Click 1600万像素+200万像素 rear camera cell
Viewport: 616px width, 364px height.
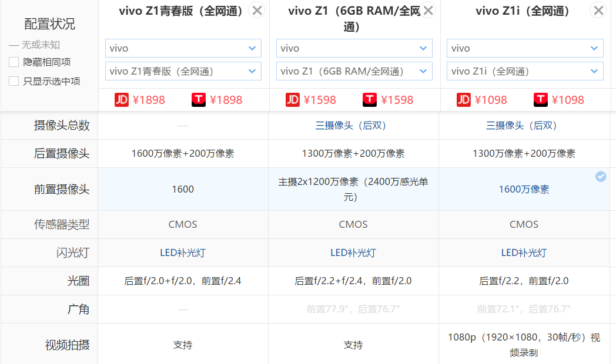pyautogui.click(x=183, y=153)
